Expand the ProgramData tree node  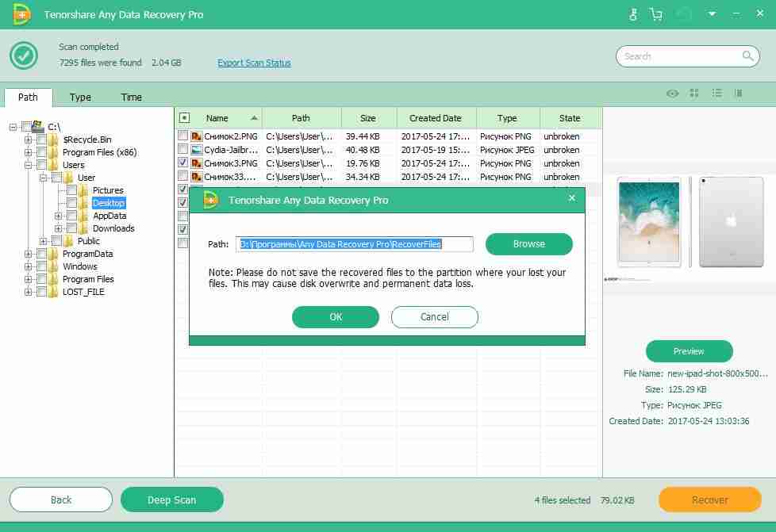(29, 254)
